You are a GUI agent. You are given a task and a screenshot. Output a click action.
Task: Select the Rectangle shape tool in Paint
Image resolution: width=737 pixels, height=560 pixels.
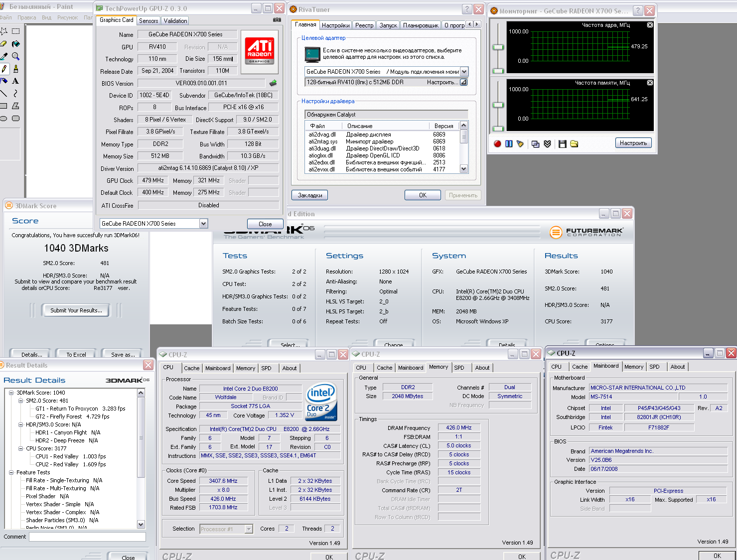point(3,106)
